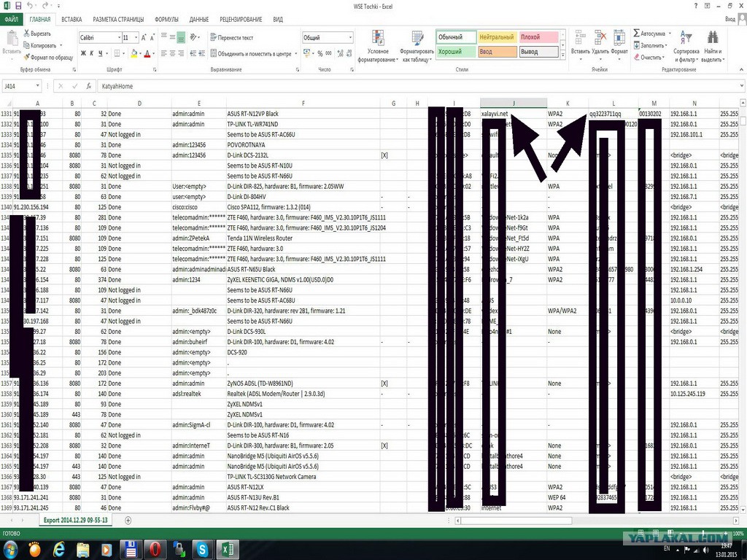Click Sort and Filter (Сортировка и фильтр)
The height and width of the screenshot is (560, 747).
tap(686, 46)
